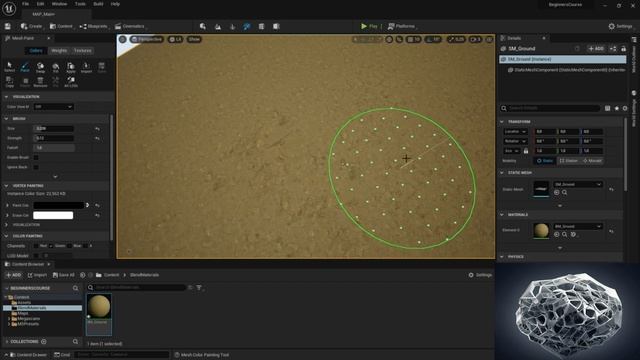Open the Lit view mode dropdown
The image size is (640, 360).
pos(176,39)
